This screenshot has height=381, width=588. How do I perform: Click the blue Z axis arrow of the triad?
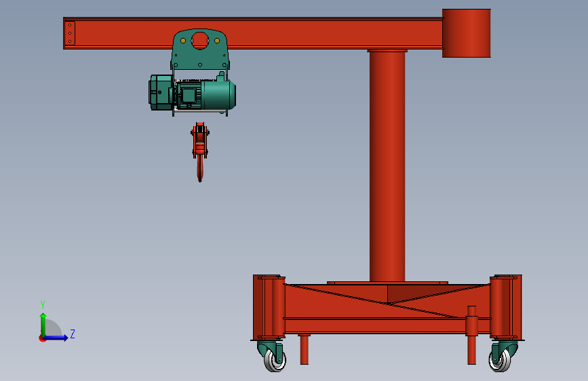pos(56,338)
